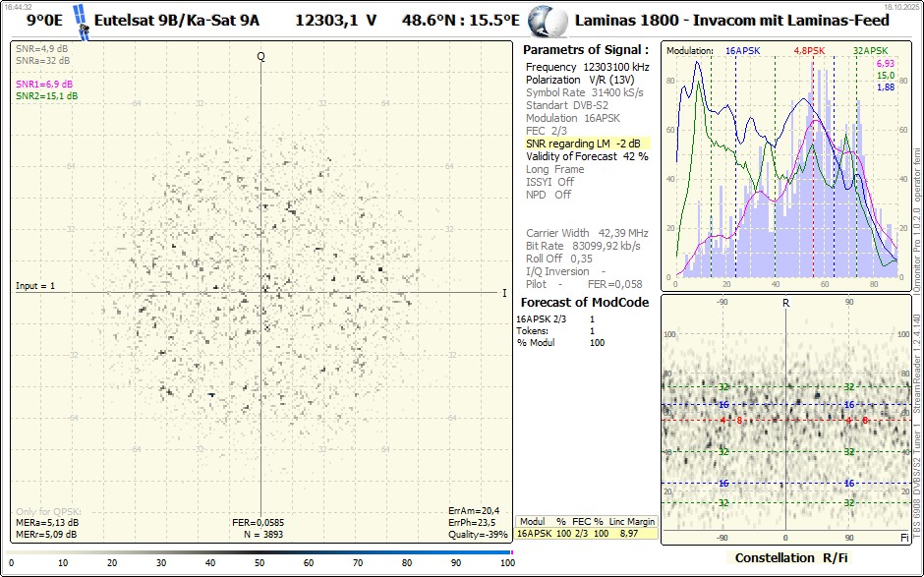Click the Symbol Rate 31400 kS/s row

(585, 92)
